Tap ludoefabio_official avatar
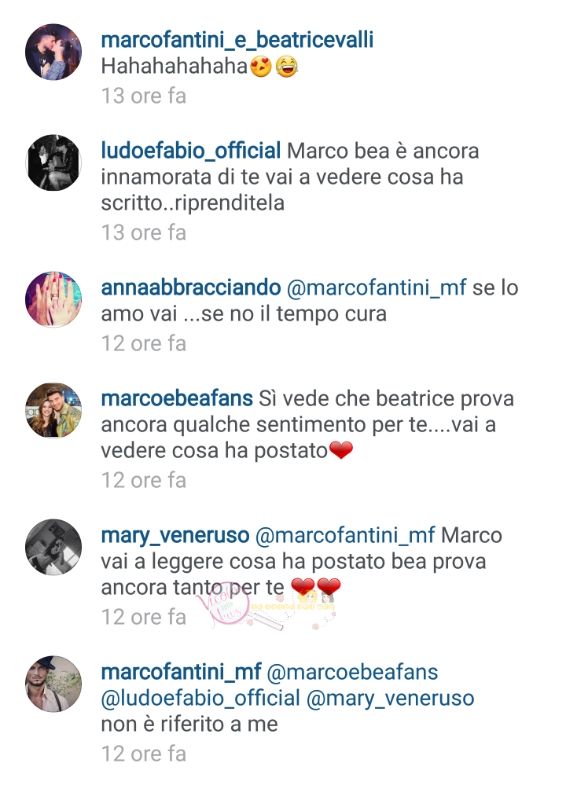This screenshot has width=566, height=787. pos(53,163)
